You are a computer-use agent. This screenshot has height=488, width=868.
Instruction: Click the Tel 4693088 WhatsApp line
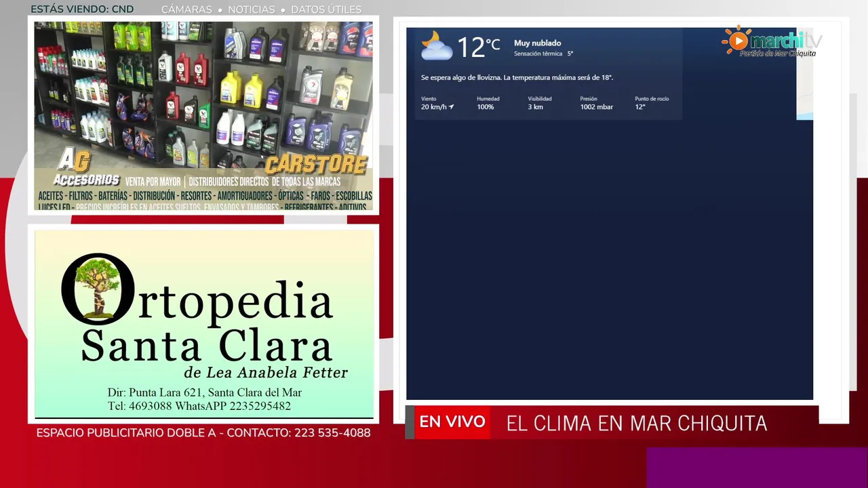click(x=199, y=406)
